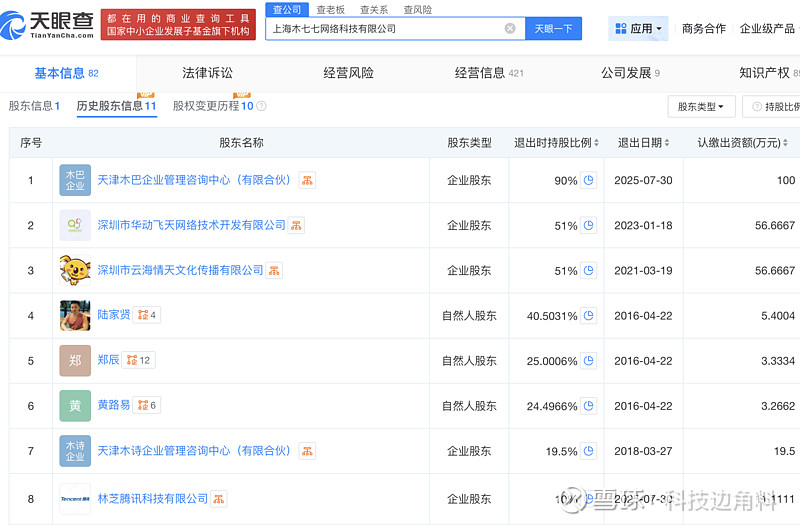Click the TianYanCha logo

pyautogui.click(x=47, y=25)
